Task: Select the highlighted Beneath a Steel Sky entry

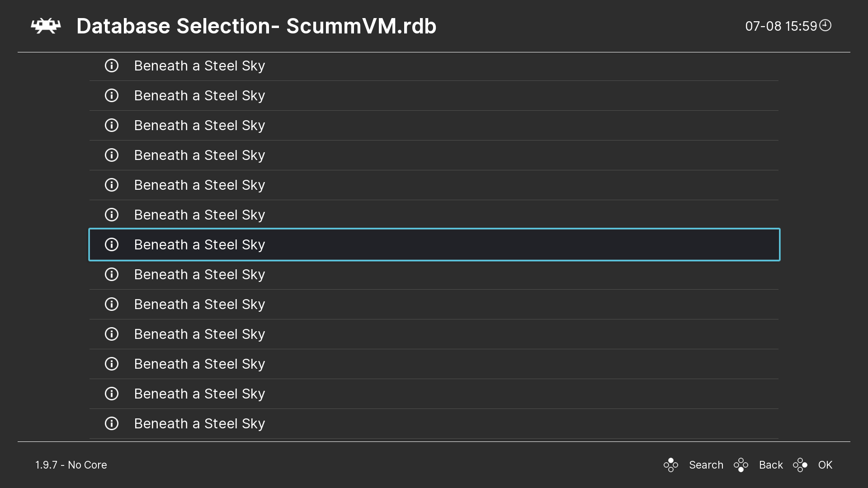Action: 199,244
